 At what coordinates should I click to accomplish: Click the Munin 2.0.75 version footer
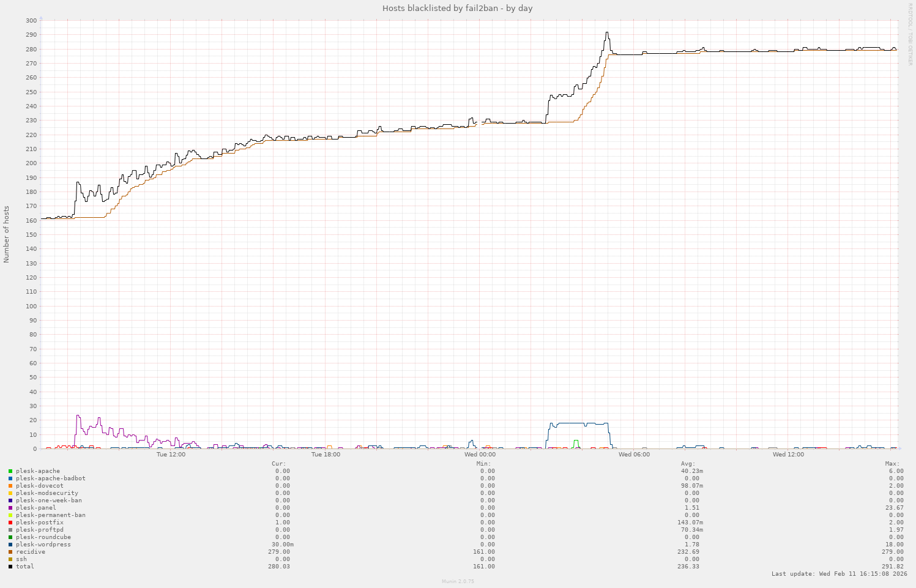(x=458, y=581)
